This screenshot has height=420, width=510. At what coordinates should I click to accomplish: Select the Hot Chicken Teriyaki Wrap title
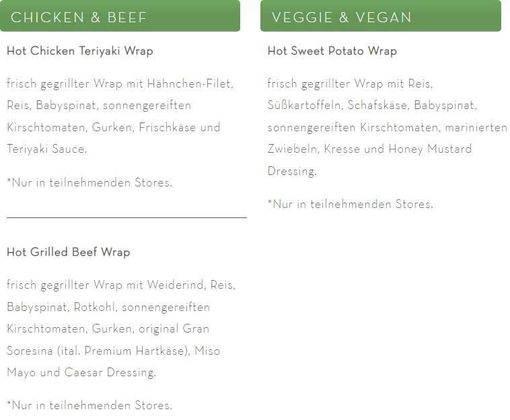80,51
